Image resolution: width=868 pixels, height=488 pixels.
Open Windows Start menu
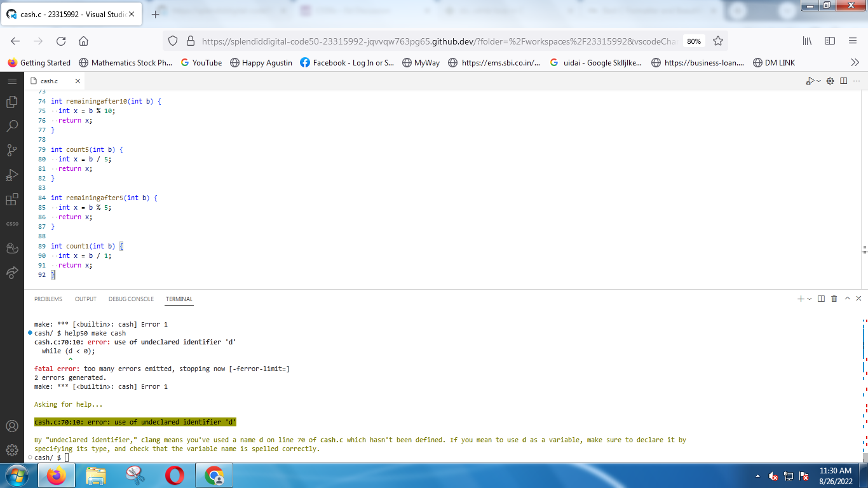(x=17, y=475)
